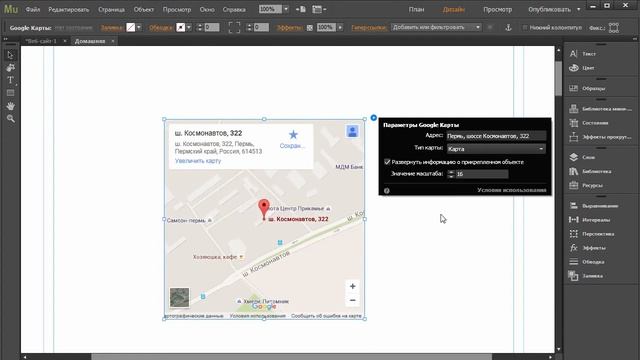This screenshot has height=360, width=640.
Task: Click the blue options button beside map widget
Action: 373,118
